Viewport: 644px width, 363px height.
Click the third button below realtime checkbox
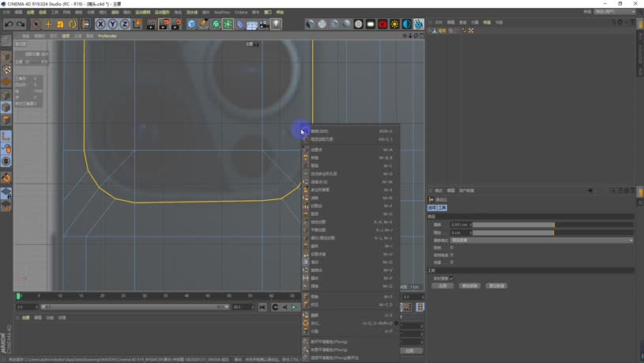496,285
